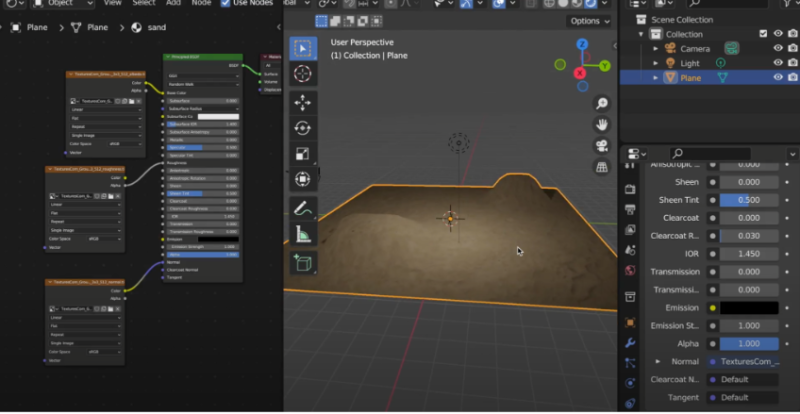Select Extend selection mode icon in viewport header

(x=335, y=21)
